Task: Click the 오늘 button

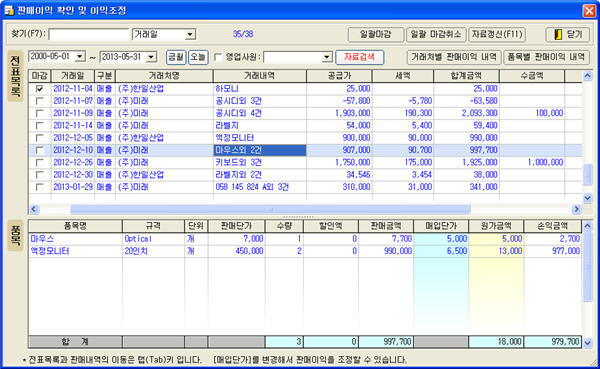Action: (x=198, y=57)
